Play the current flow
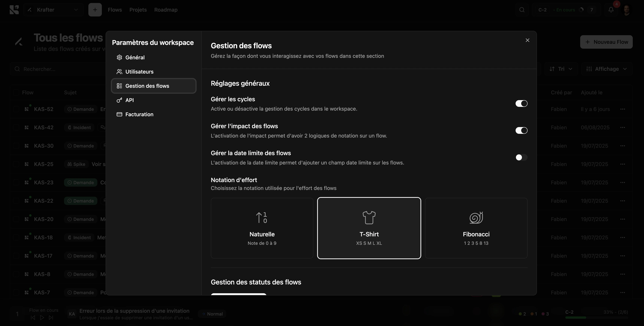Screen dimensions: 644x326 pyautogui.click(x=42, y=318)
